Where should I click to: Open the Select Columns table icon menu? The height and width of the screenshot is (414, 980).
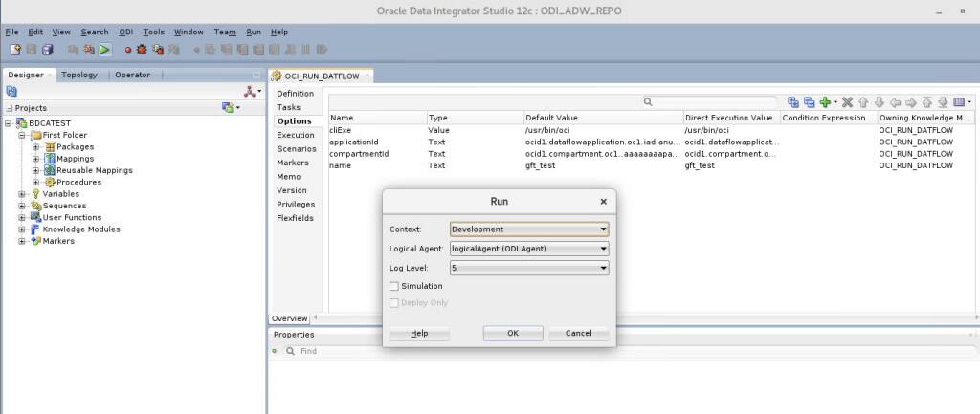pos(962,101)
